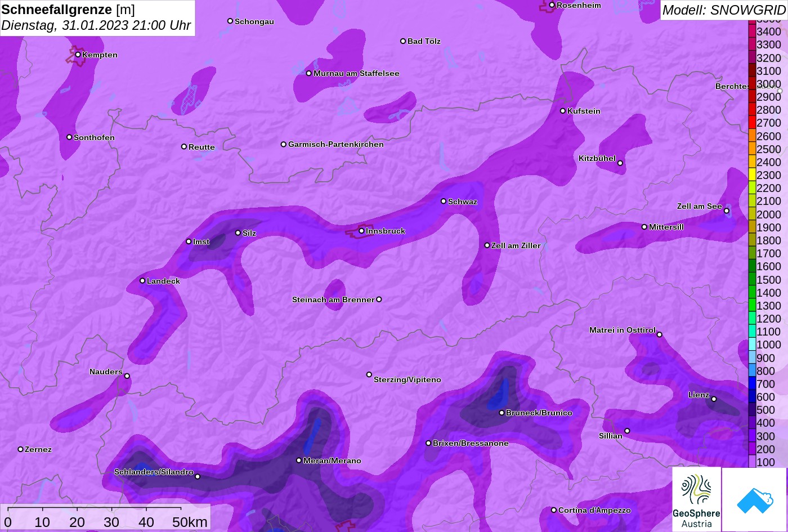Click the GeoSphere Austria logo
This screenshot has height=532, width=788.
(696, 499)
